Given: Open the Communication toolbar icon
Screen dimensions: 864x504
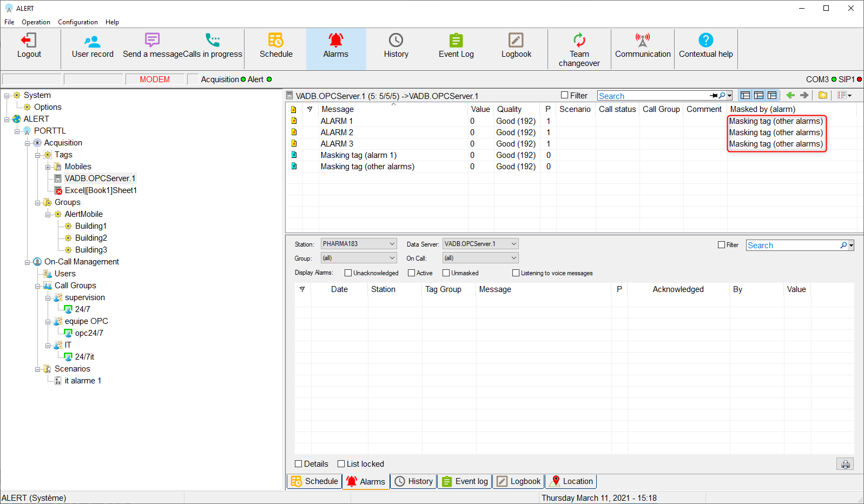Looking at the screenshot, I should click(x=643, y=46).
